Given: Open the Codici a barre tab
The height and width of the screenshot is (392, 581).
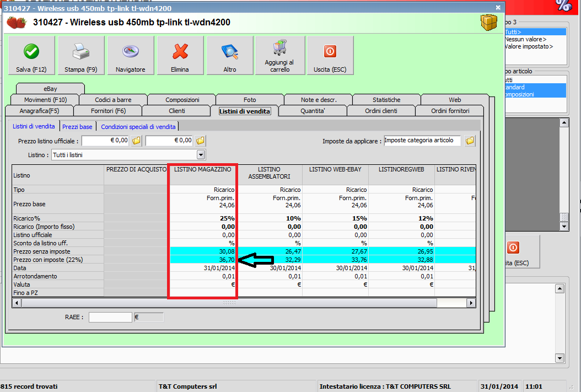Looking at the screenshot, I should [113, 100].
